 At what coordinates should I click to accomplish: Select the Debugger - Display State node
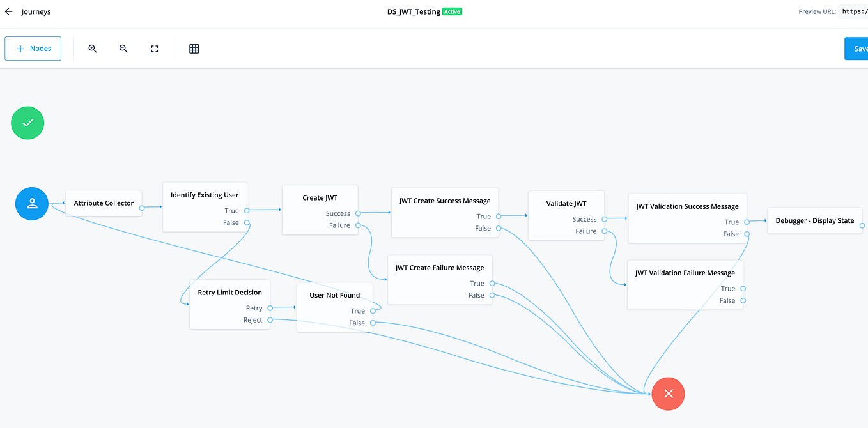(814, 220)
